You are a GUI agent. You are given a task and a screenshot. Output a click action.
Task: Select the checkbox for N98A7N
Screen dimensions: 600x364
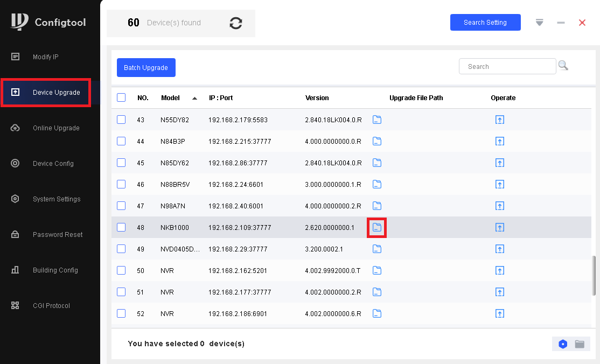(x=121, y=206)
